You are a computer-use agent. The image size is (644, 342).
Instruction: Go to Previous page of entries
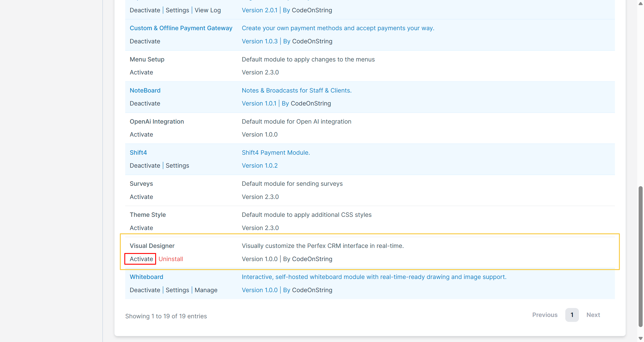(544, 315)
